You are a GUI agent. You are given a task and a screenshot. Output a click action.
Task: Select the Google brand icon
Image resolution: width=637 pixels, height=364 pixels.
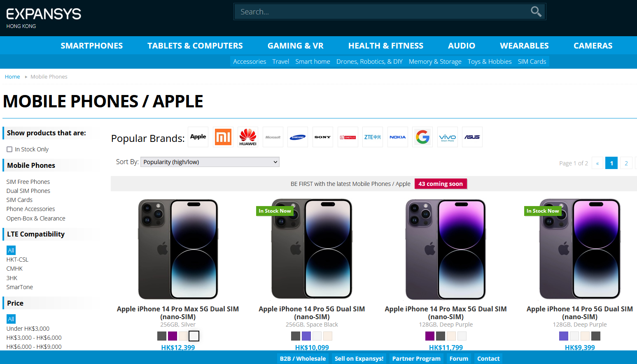pyautogui.click(x=422, y=137)
